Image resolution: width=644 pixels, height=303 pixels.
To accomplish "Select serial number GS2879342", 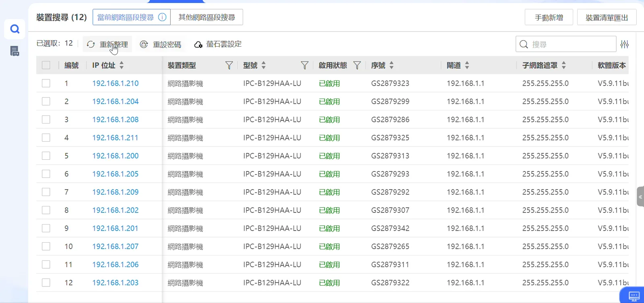I will pyautogui.click(x=390, y=228).
